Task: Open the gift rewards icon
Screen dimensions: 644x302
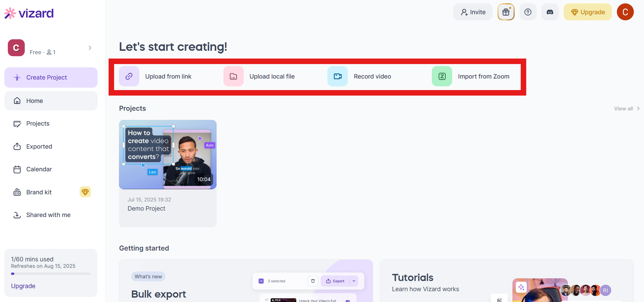Action: [x=506, y=12]
